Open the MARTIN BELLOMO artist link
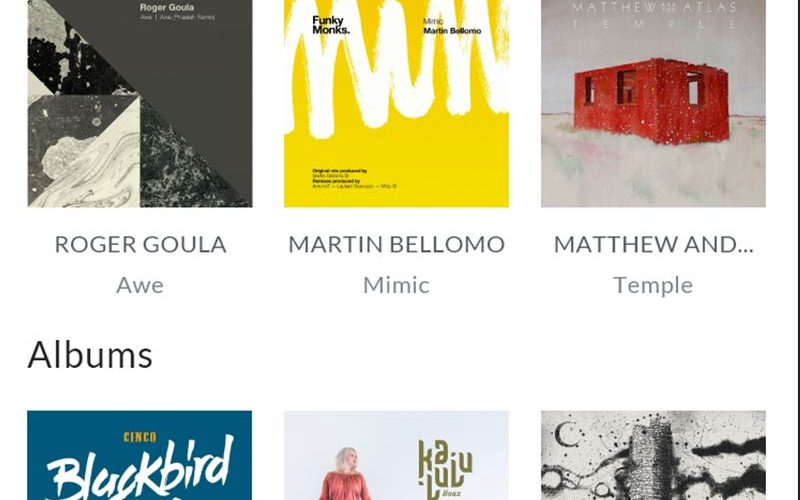The width and height of the screenshot is (800, 500). click(x=396, y=244)
